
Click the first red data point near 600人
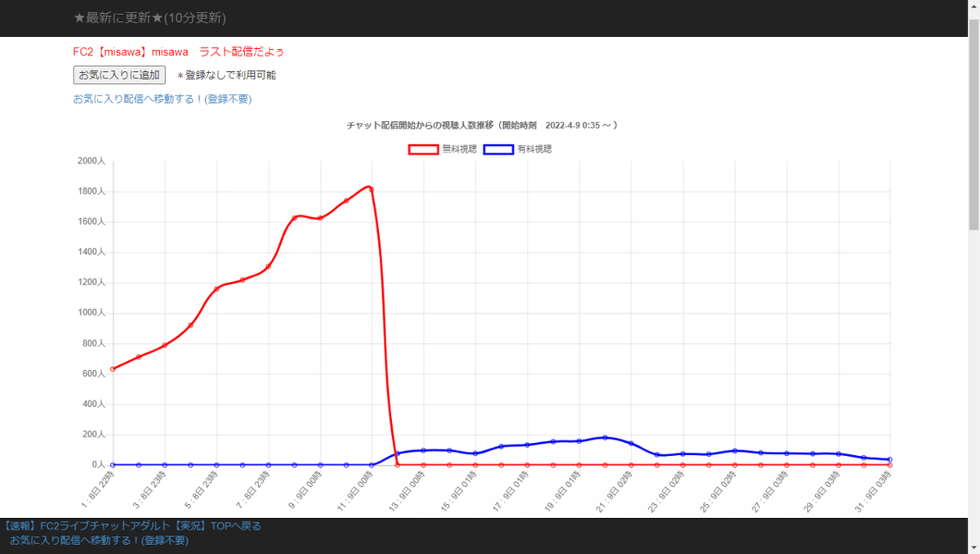click(x=113, y=369)
